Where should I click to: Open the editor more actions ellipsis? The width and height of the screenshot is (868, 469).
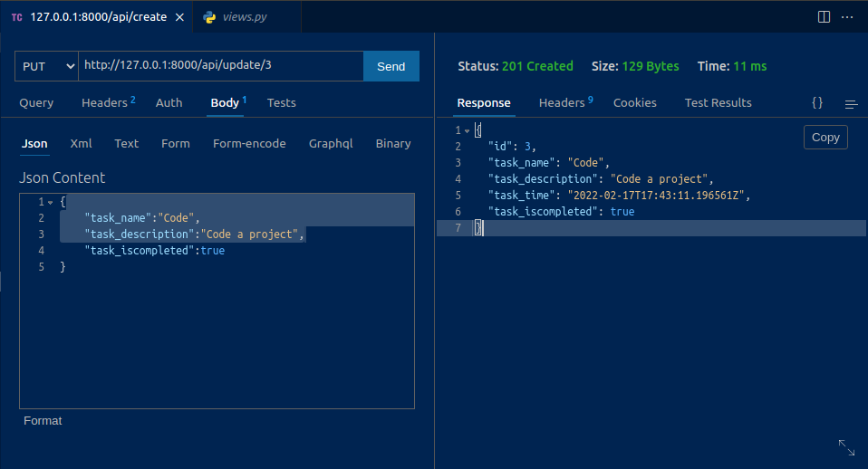pyautogui.click(x=848, y=16)
